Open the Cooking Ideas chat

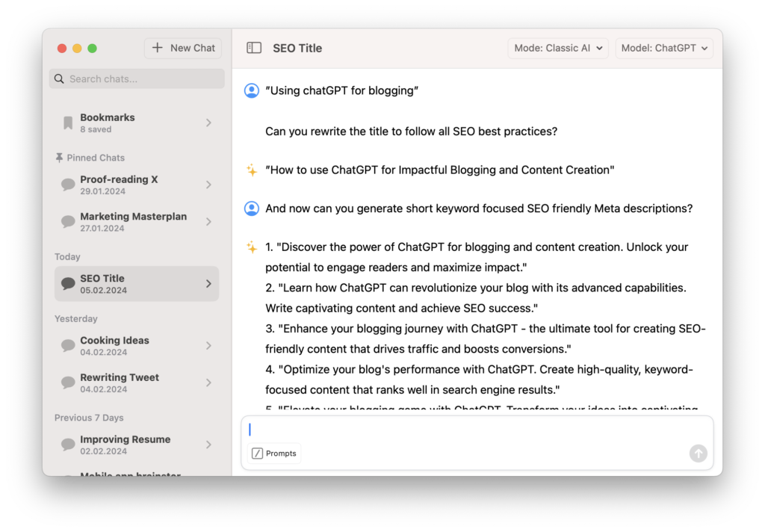coord(137,345)
